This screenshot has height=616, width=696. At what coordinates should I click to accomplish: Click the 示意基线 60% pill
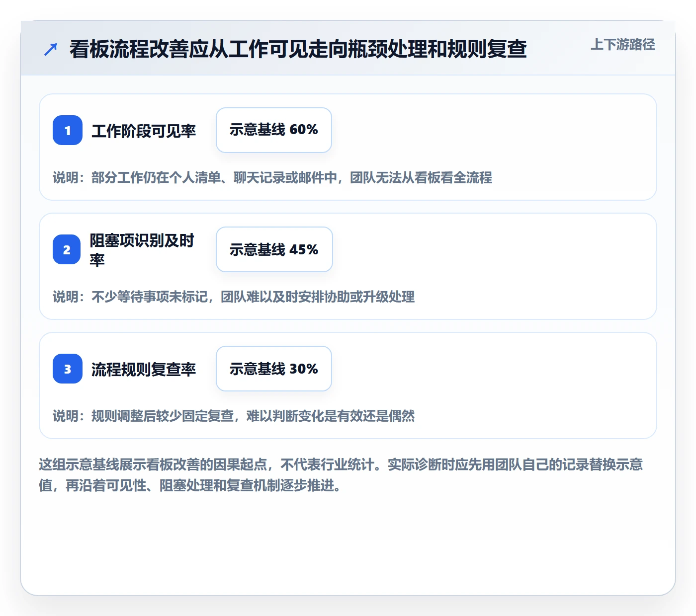click(274, 130)
